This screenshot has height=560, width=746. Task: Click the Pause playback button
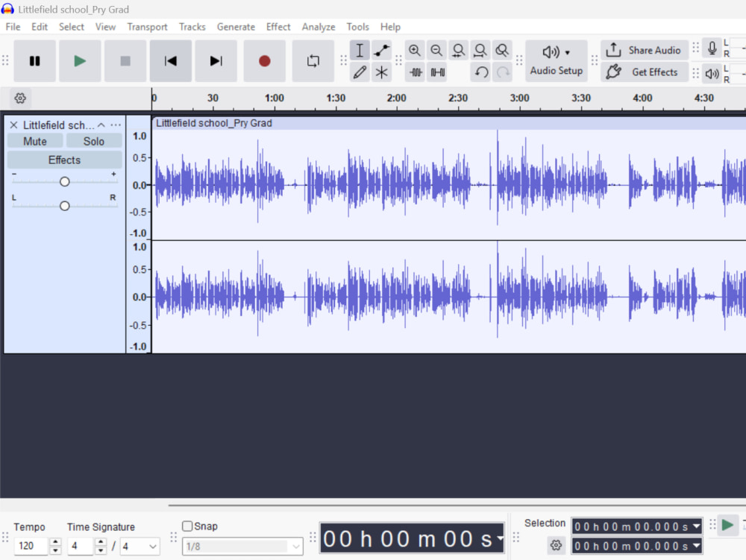[35, 61]
